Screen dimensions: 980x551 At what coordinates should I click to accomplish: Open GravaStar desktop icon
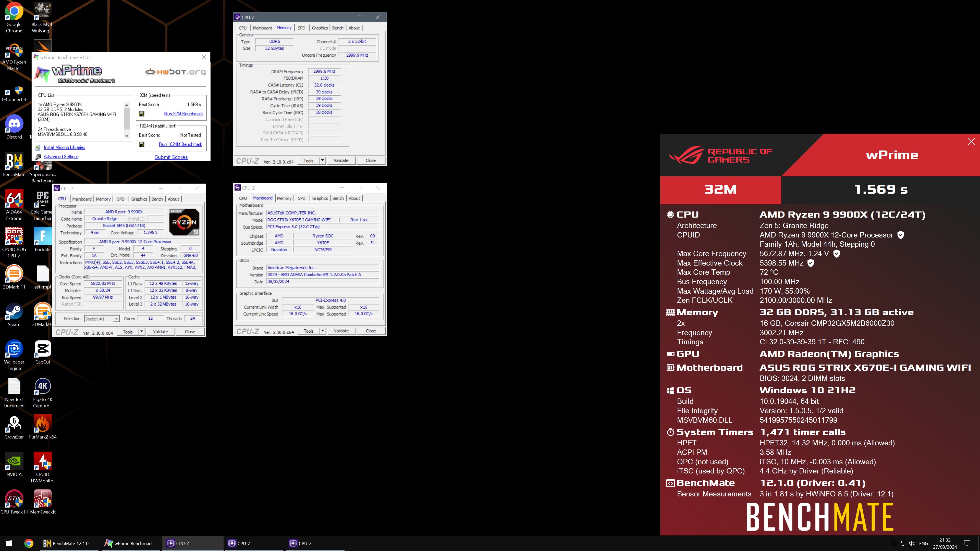pyautogui.click(x=14, y=427)
